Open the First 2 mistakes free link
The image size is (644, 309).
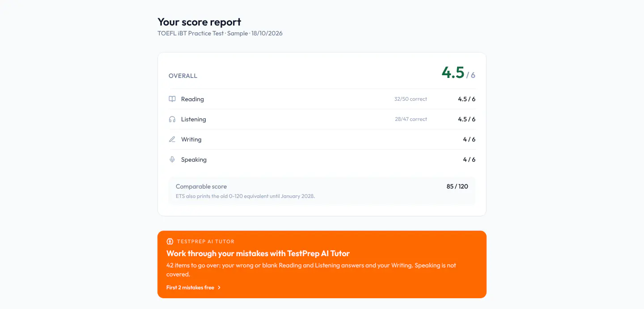[x=194, y=288]
